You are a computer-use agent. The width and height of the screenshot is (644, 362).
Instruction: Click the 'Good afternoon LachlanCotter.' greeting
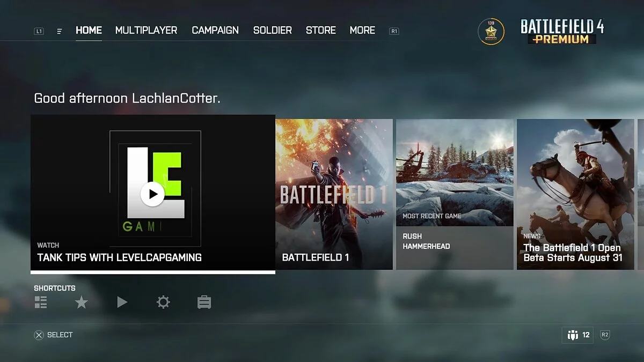click(x=127, y=98)
